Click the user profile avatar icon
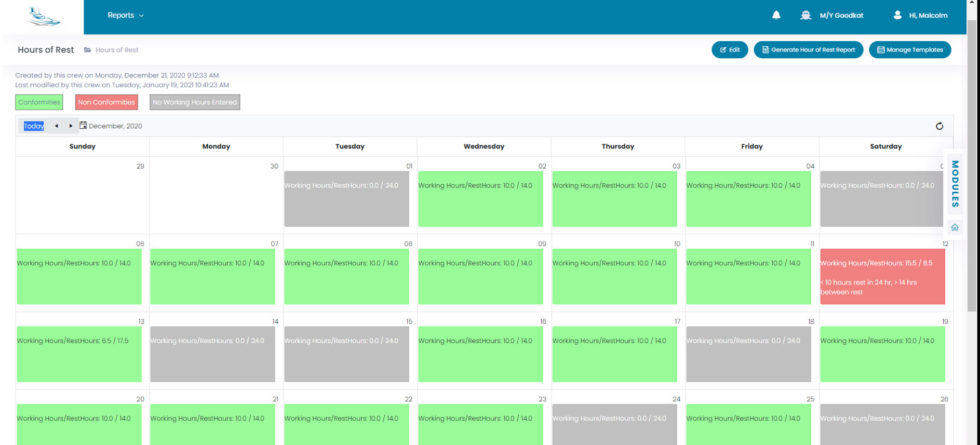The width and height of the screenshot is (980, 445). pos(897,15)
